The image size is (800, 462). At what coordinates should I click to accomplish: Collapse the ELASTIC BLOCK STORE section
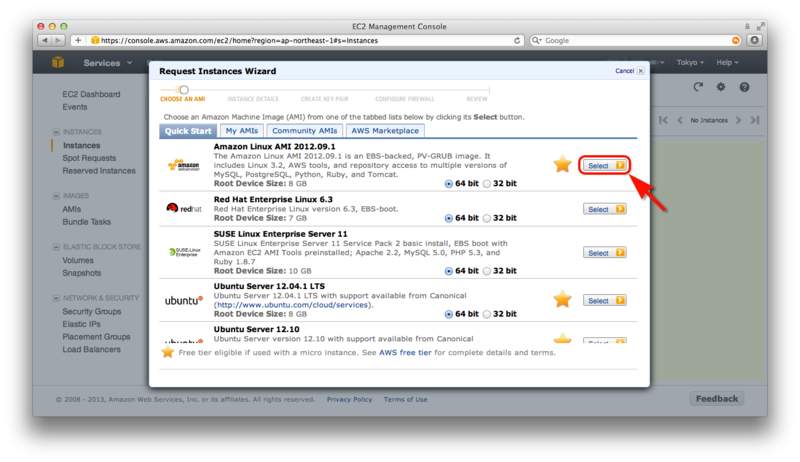tap(56, 247)
